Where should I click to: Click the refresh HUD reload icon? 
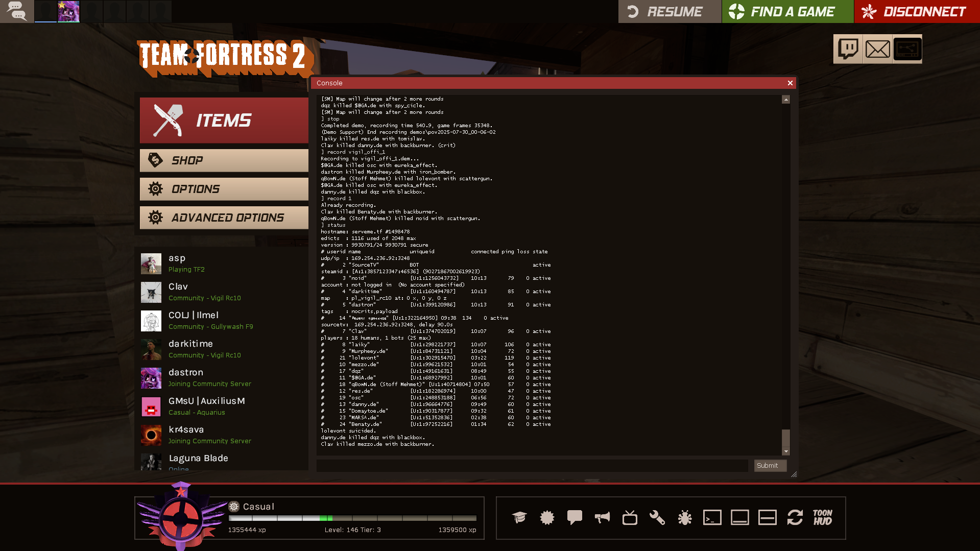(795, 517)
